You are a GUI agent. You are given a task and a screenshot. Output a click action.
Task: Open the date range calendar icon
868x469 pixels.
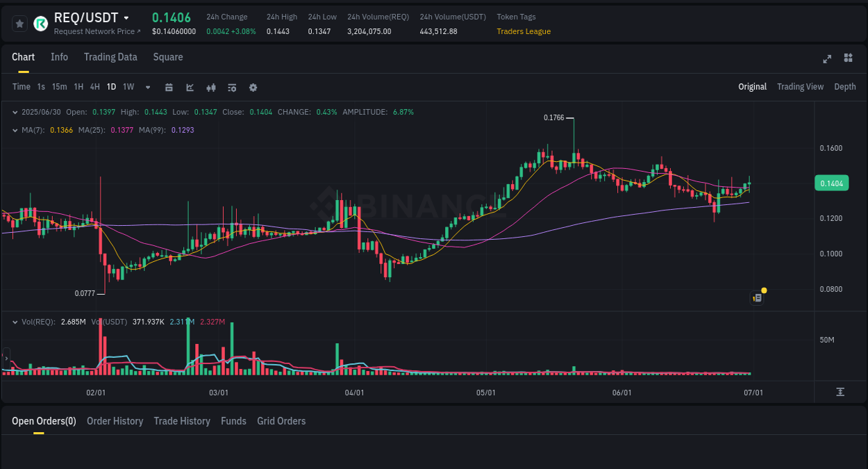click(169, 87)
